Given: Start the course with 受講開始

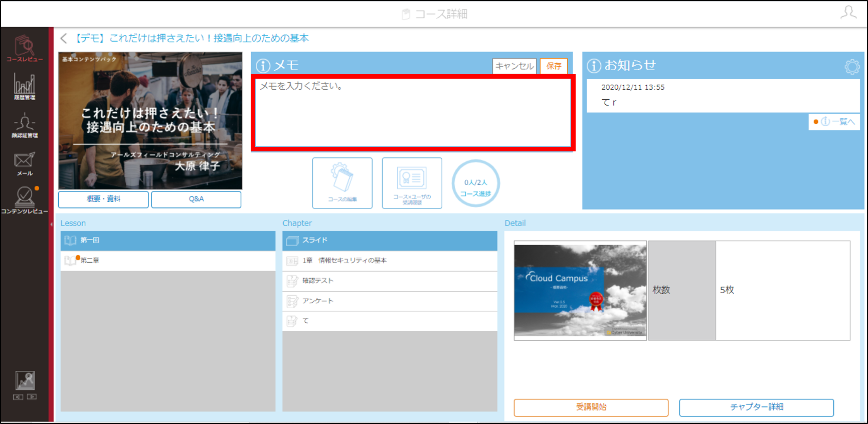Looking at the screenshot, I should (591, 407).
